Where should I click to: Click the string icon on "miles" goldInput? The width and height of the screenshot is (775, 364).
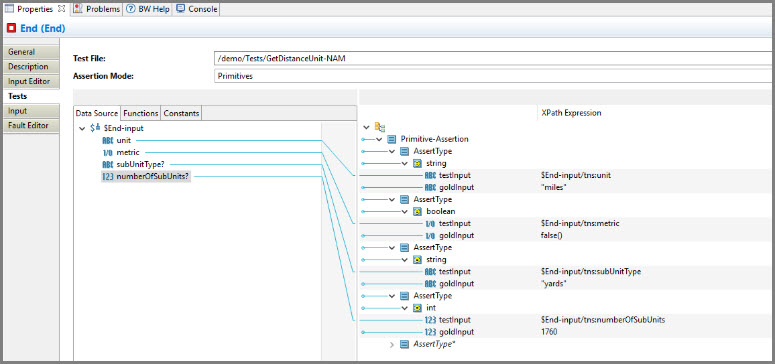pos(430,187)
